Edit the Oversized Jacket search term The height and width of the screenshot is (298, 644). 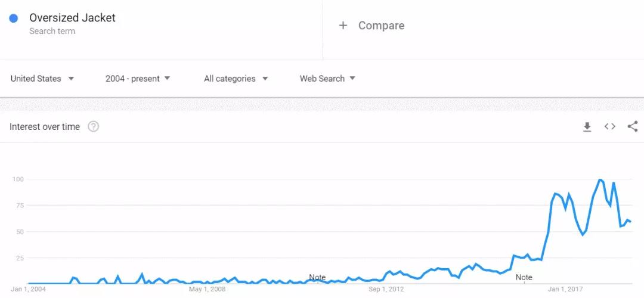point(72,18)
